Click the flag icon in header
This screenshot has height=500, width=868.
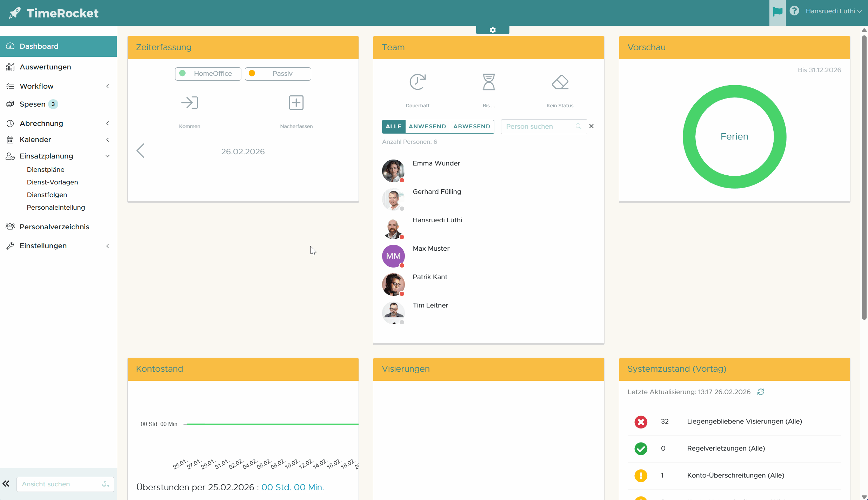click(777, 12)
